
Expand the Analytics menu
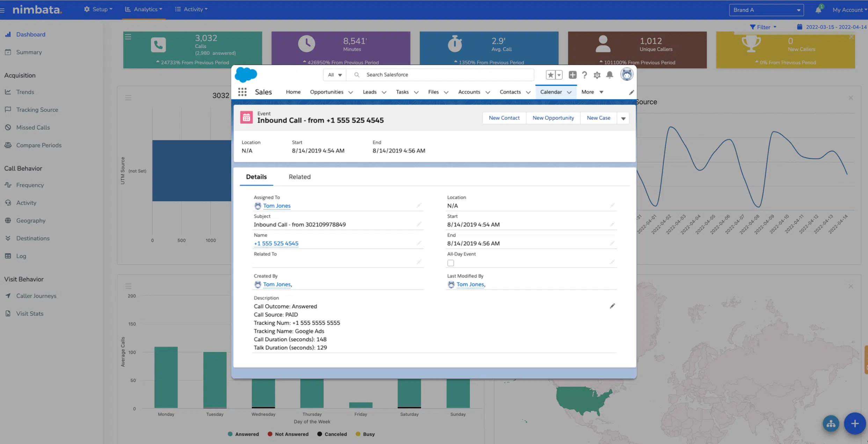[x=144, y=9]
